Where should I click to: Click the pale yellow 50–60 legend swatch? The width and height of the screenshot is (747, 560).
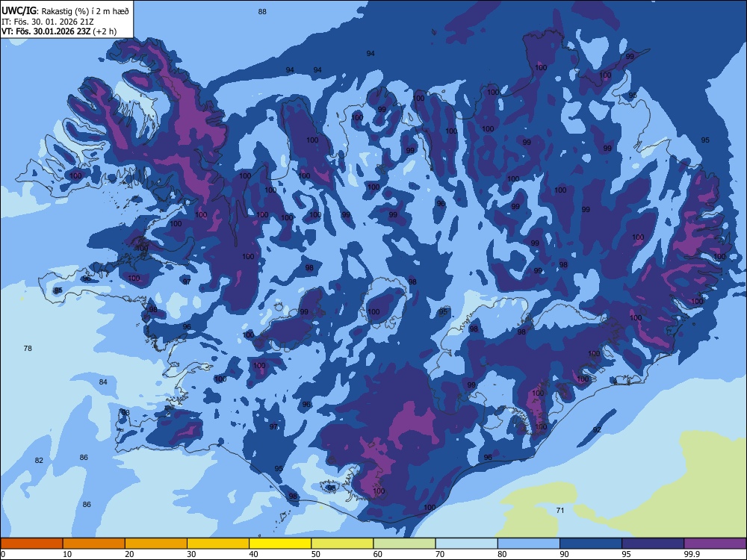coord(342,544)
